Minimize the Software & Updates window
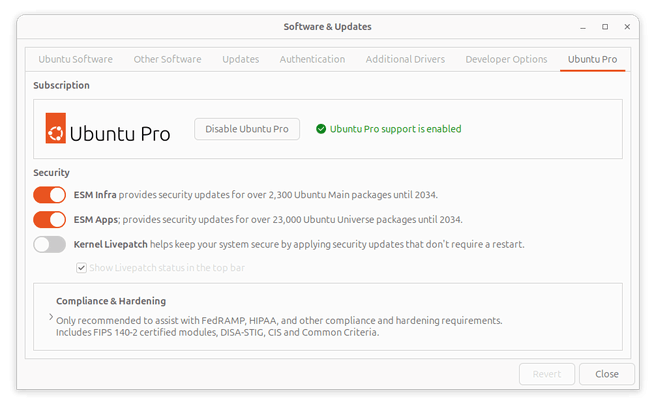Screen dimensions: 656x408 click(583, 27)
